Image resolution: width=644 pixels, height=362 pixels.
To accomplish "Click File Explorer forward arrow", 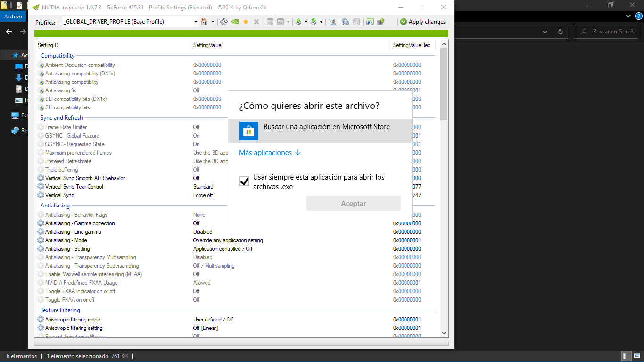I will tap(23, 32).
